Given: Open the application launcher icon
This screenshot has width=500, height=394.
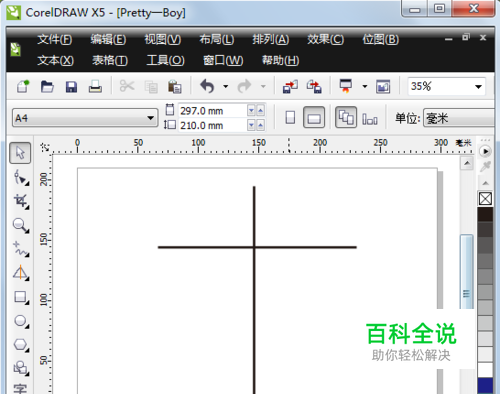Looking at the screenshot, I should (x=346, y=86).
